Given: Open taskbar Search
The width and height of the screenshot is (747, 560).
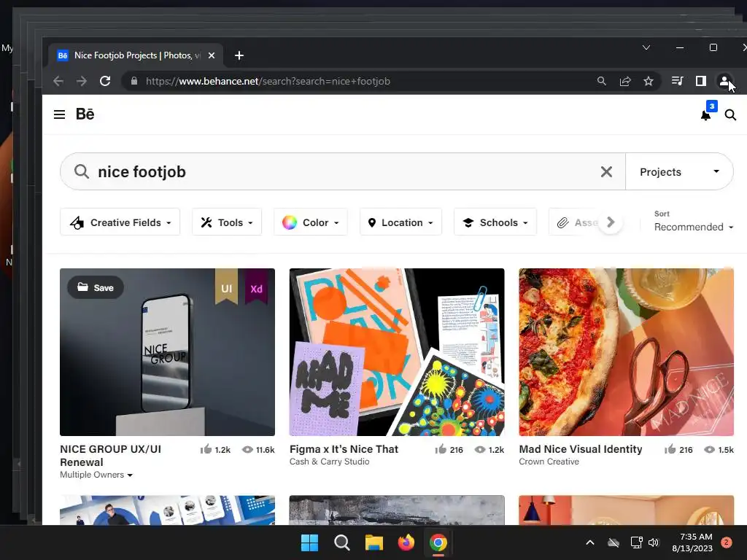Looking at the screenshot, I should 341,542.
